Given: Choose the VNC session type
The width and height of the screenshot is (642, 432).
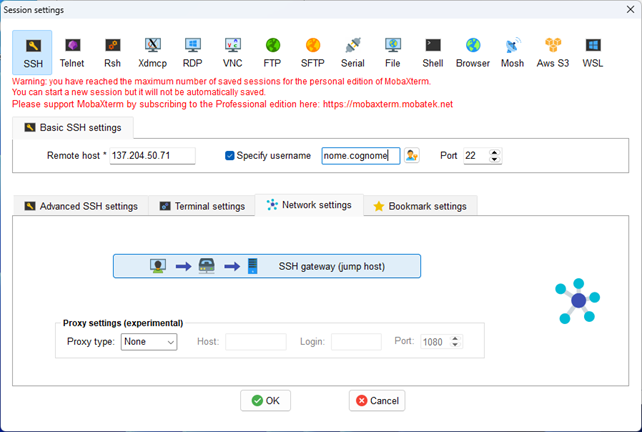Looking at the screenshot, I should (x=233, y=52).
